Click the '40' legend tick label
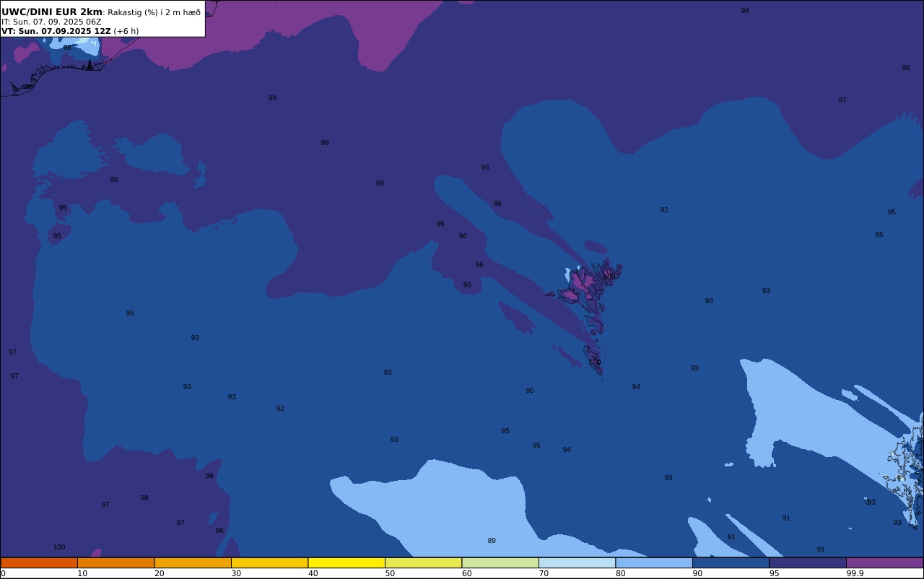The width and height of the screenshot is (924, 579). 313,573
